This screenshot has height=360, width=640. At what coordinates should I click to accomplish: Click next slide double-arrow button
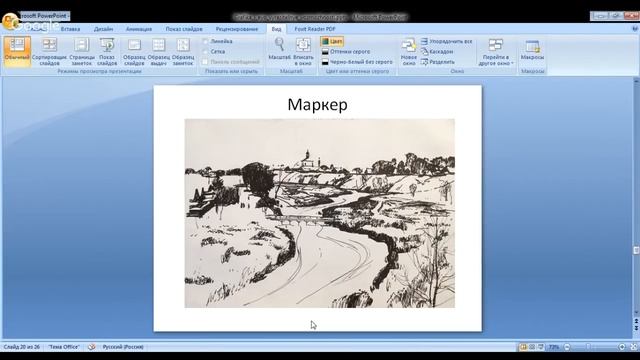click(x=636, y=328)
